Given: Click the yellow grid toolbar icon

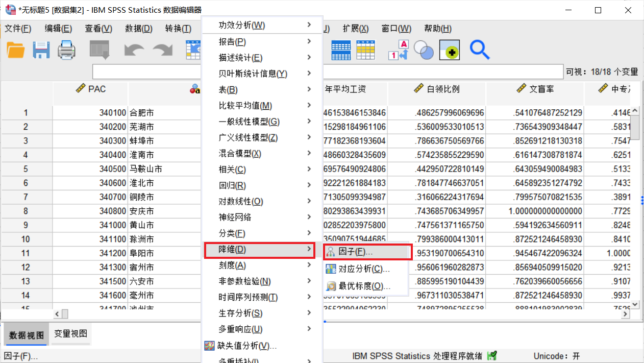Looking at the screenshot, I should [x=365, y=50].
